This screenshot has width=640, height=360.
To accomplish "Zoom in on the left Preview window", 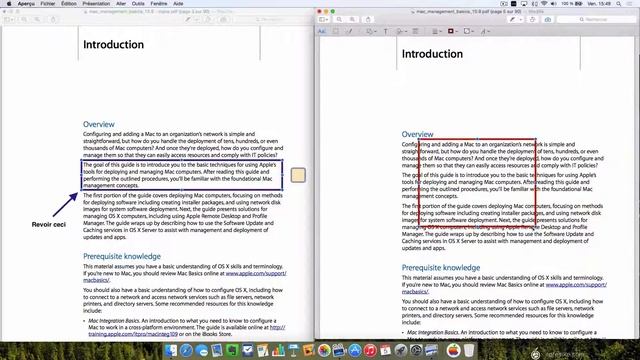I will tap(37, 19).
